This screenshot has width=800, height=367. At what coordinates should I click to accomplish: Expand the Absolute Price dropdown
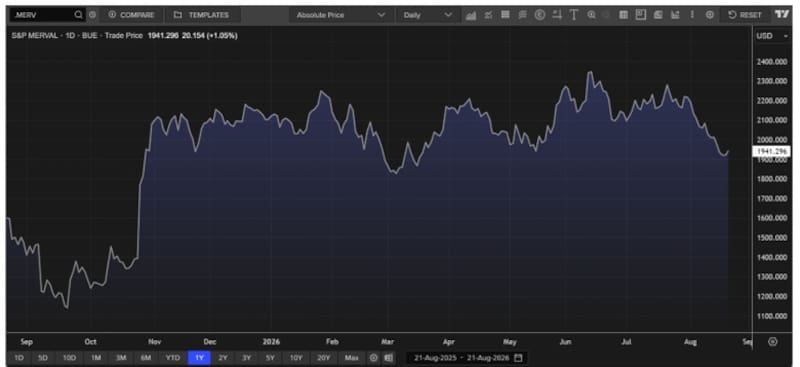coord(340,15)
